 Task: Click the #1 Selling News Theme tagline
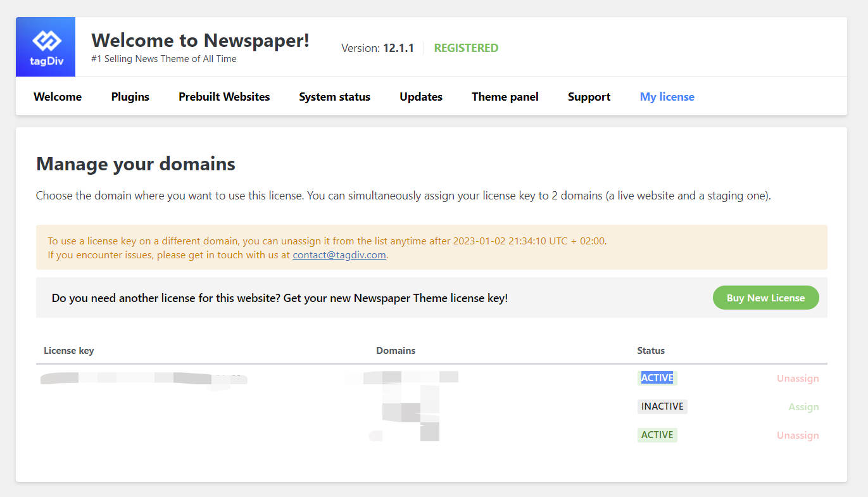164,59
